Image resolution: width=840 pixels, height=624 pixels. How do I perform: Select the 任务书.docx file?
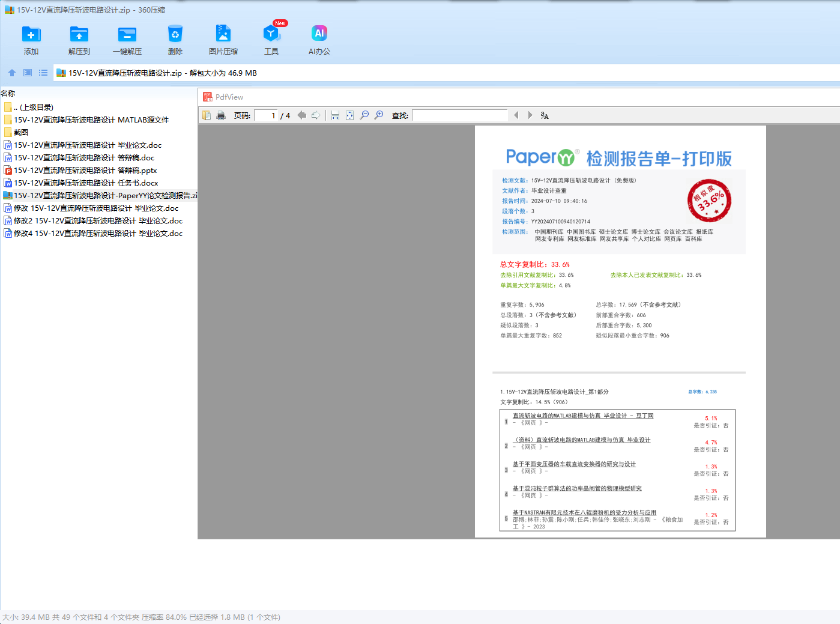[x=81, y=183]
